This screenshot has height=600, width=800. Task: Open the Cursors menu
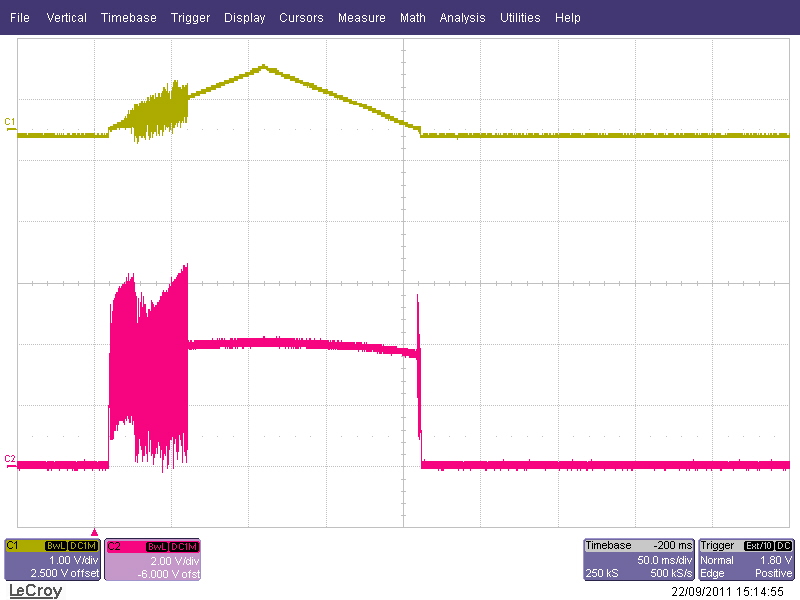click(301, 17)
